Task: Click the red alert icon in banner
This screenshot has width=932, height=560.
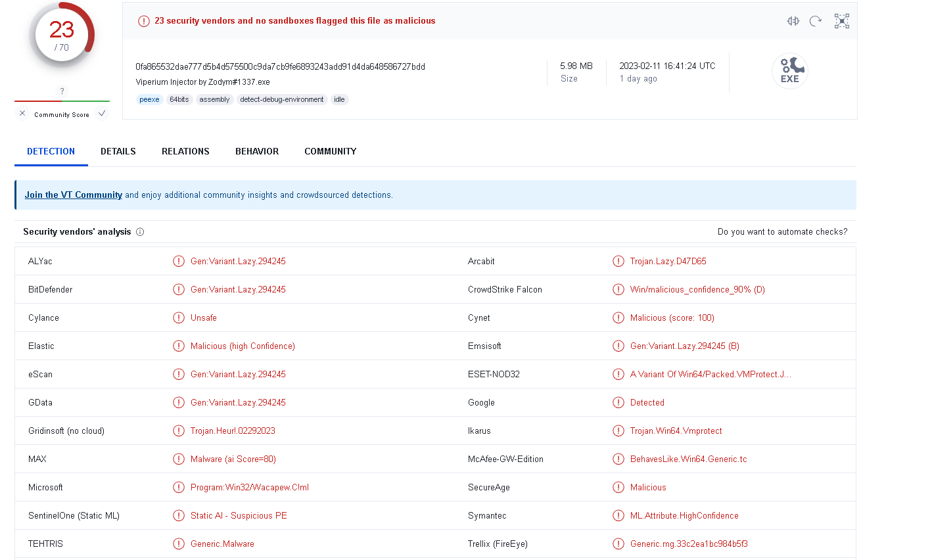Action: (x=144, y=21)
